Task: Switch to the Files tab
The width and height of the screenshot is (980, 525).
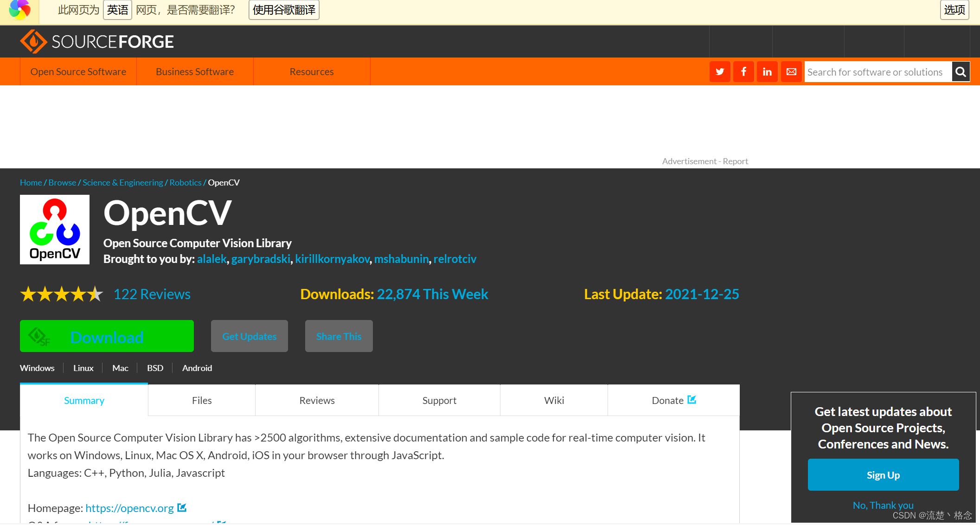Action: coord(202,400)
